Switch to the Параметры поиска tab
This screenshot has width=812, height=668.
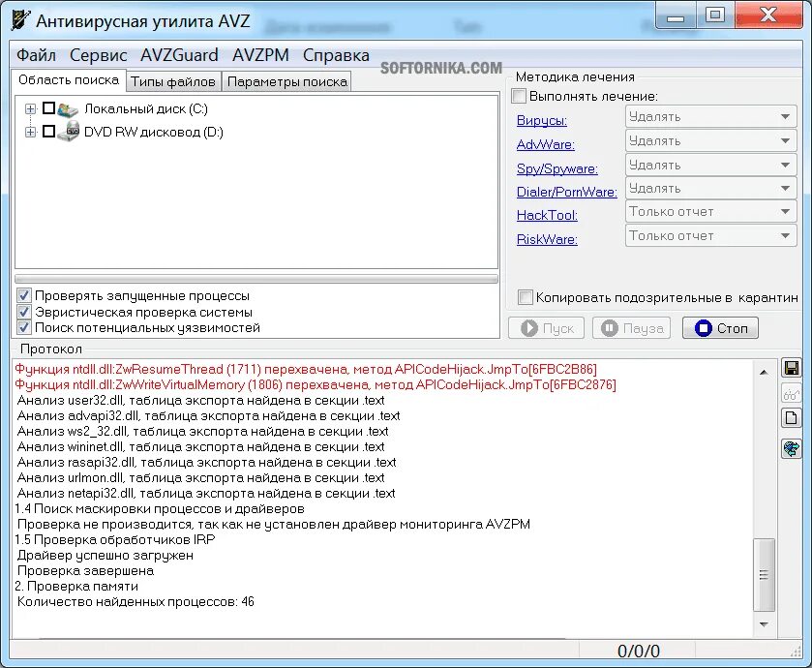(286, 82)
